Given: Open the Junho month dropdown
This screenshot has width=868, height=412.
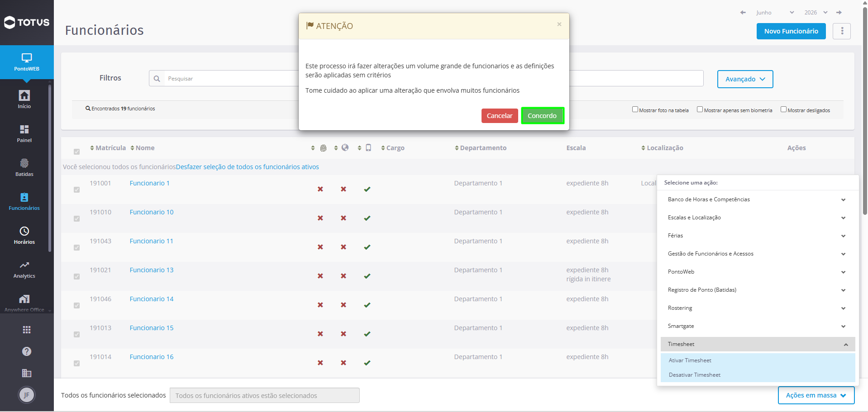Looking at the screenshot, I should tap(775, 13).
